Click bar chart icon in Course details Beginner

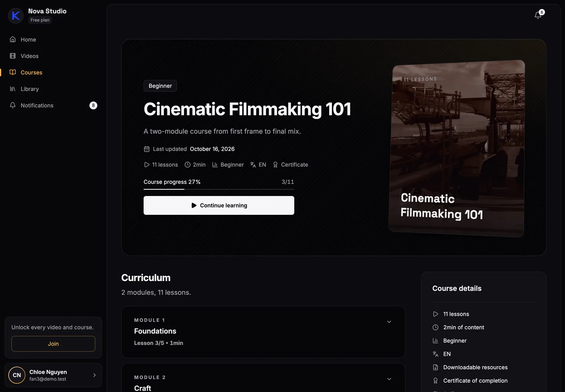click(x=436, y=341)
